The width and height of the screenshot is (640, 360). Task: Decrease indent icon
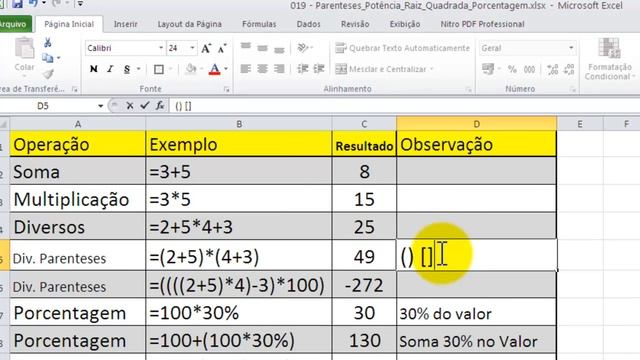point(303,69)
